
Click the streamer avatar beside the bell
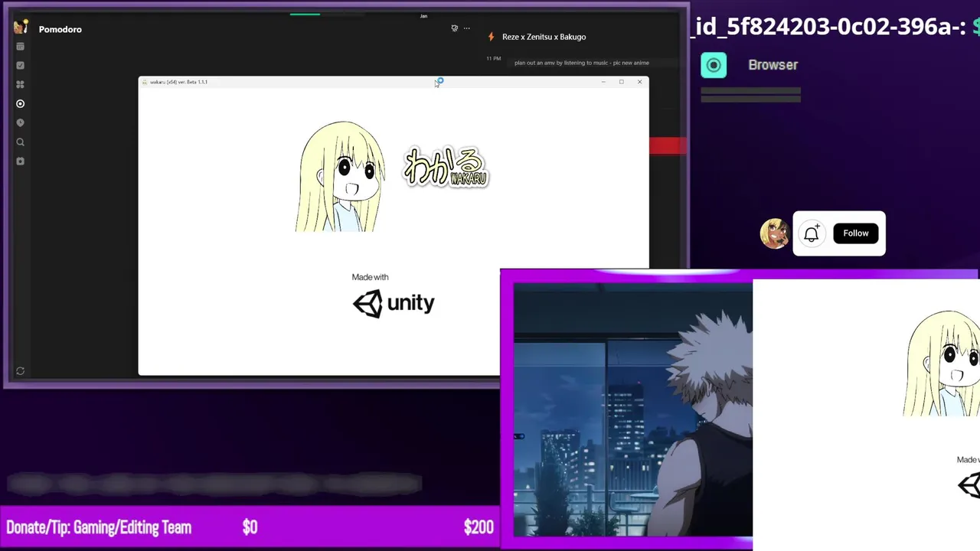tap(774, 233)
